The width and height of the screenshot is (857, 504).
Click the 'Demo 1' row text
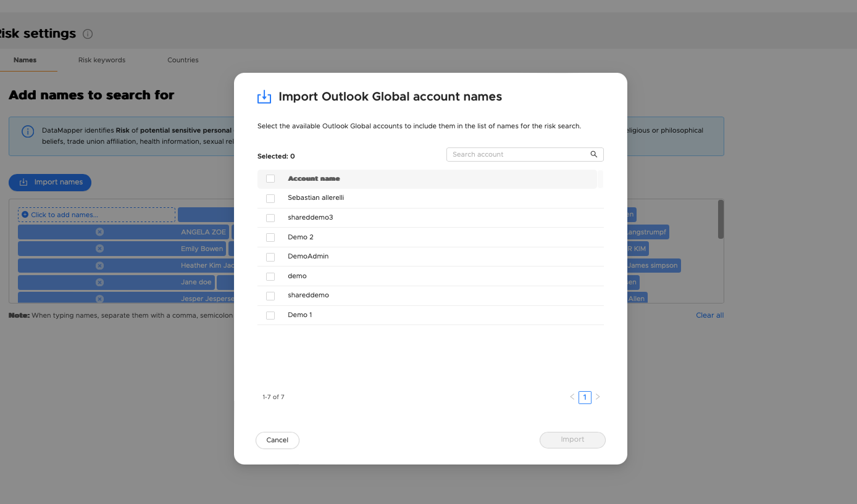300,315
